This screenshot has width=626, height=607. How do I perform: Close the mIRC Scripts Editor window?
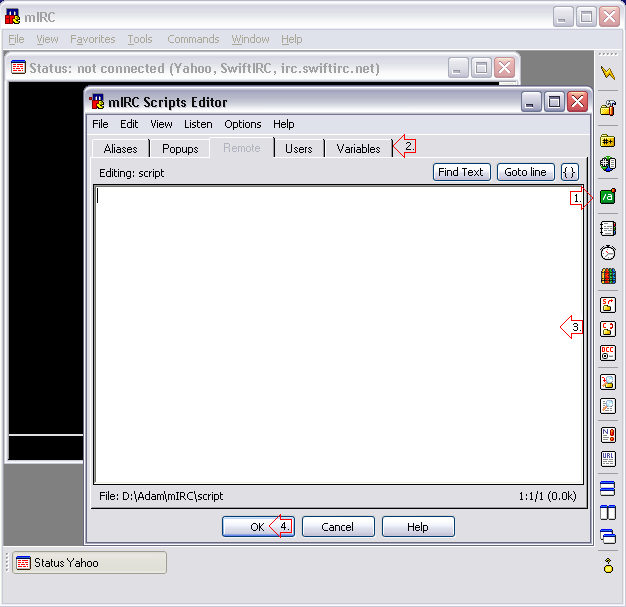pyautogui.click(x=578, y=102)
